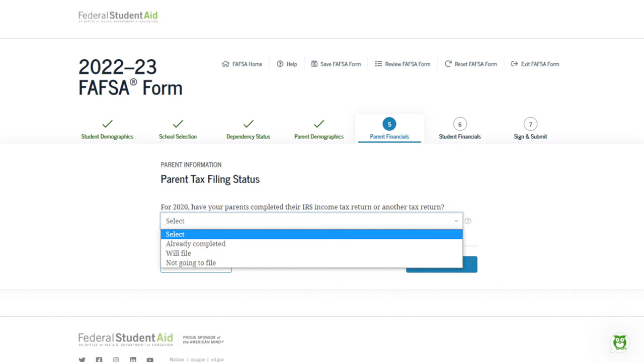Reset the FAFSA Form with the refresh icon
644x362 pixels.
pos(447,64)
